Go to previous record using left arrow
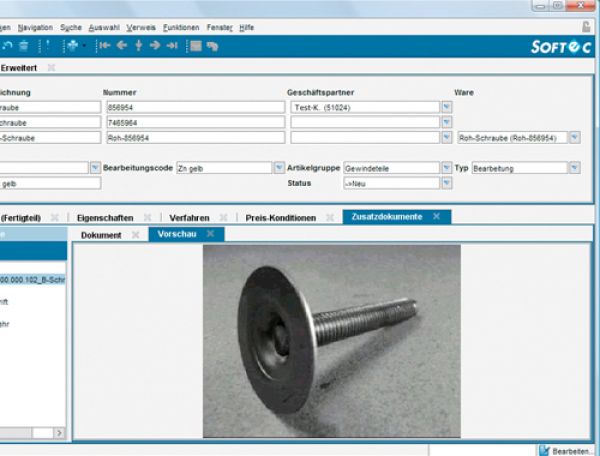600x456 pixels. tap(121, 46)
